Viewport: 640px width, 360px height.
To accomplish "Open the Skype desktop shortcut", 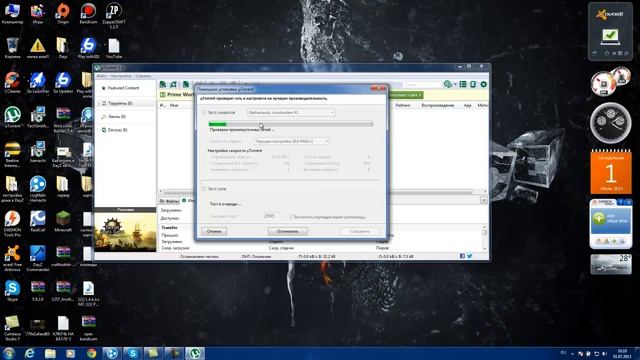I will [x=13, y=291].
